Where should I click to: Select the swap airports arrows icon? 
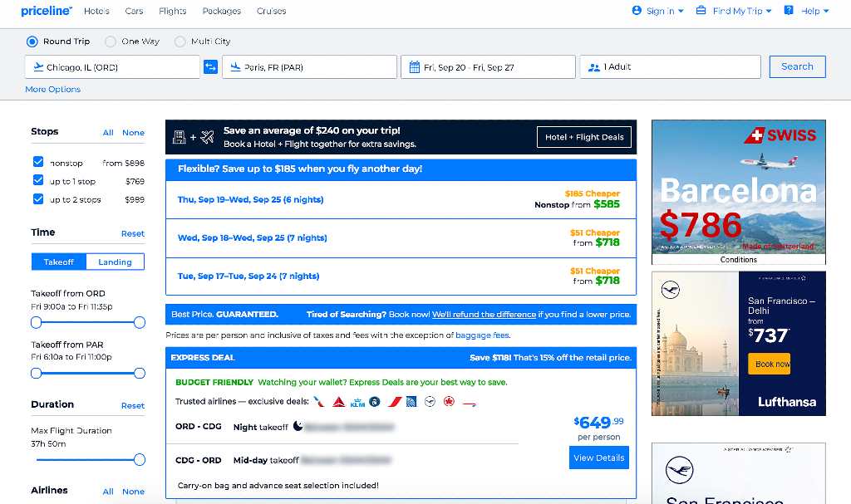210,66
